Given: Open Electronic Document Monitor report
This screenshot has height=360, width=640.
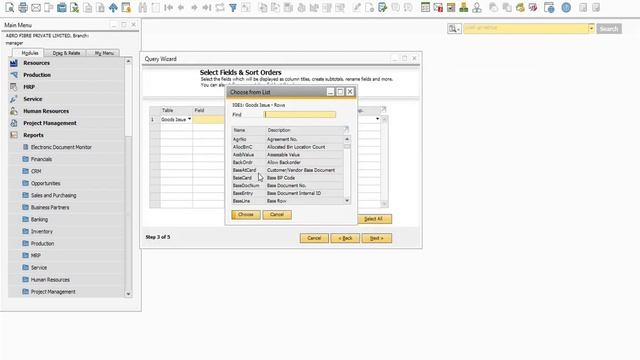Looking at the screenshot, I should pos(61,147).
